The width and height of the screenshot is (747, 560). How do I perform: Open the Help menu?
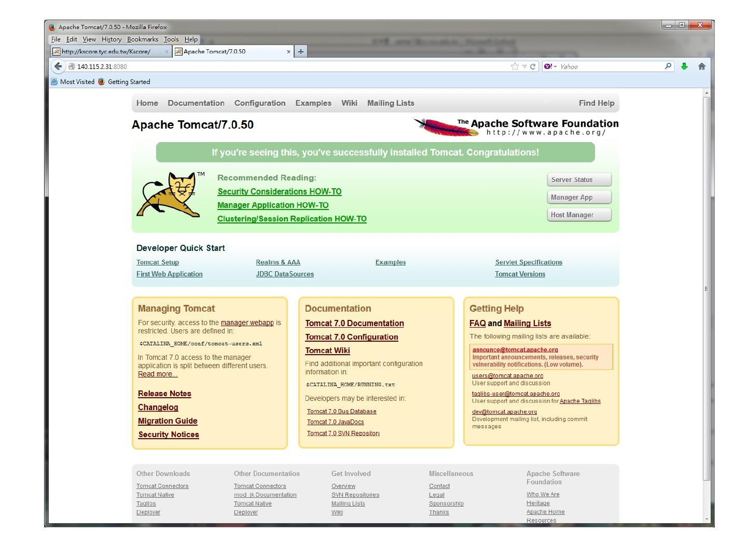pyautogui.click(x=191, y=39)
